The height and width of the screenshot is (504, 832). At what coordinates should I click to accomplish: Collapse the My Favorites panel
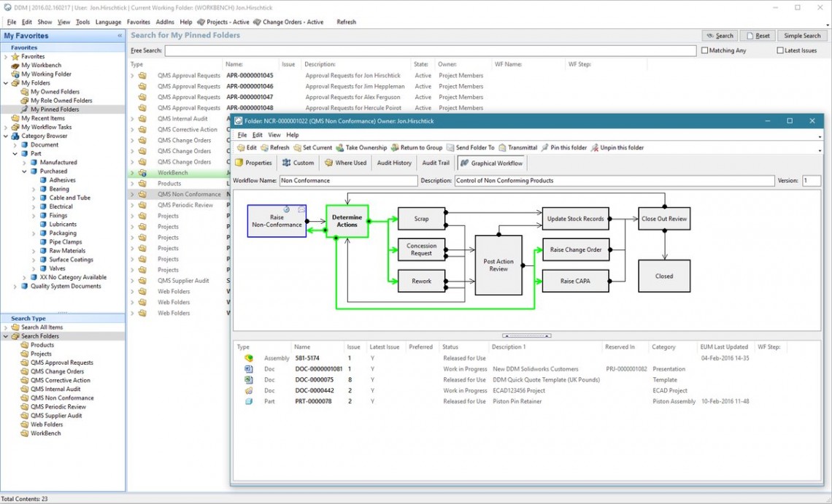pos(120,36)
